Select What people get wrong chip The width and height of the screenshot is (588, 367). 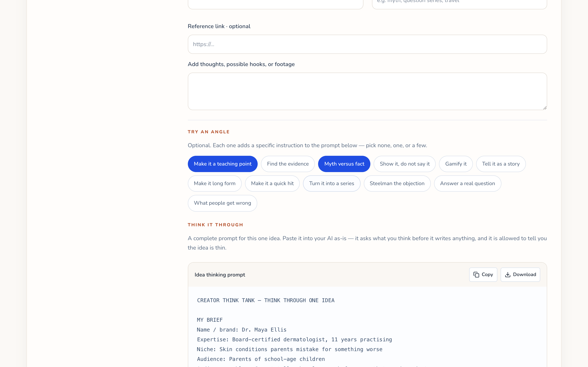pos(222,203)
